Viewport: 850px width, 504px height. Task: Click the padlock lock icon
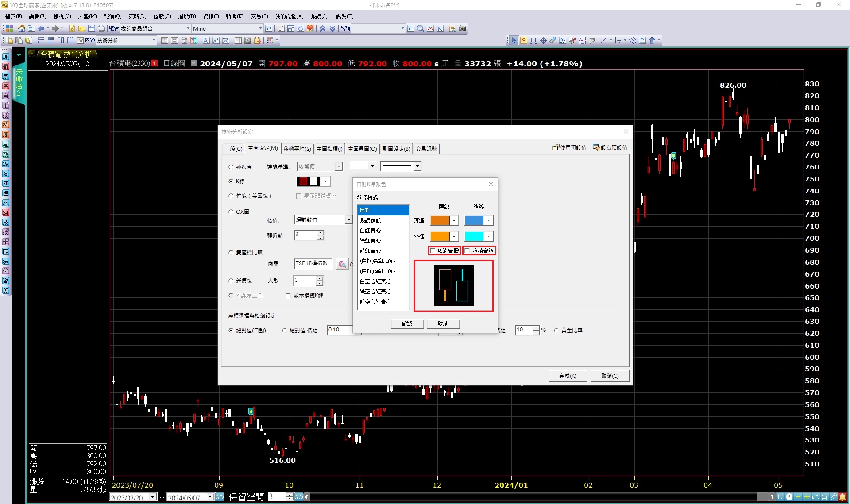(184, 40)
